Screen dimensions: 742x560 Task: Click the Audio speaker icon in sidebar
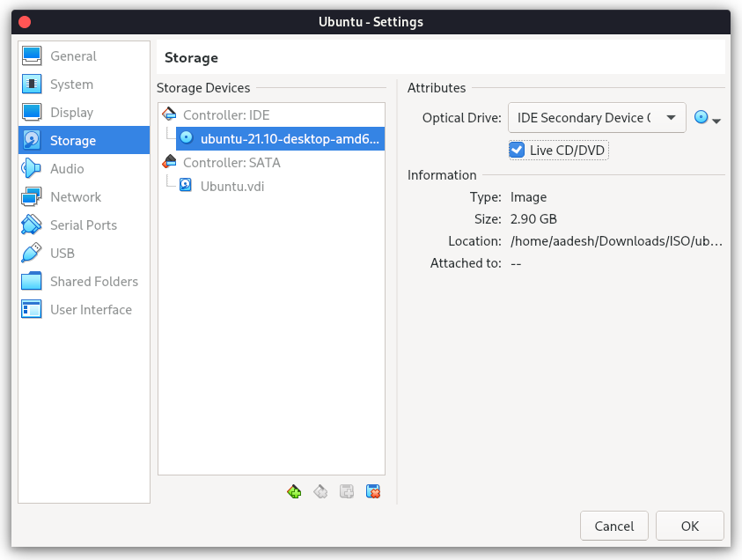click(x=32, y=169)
